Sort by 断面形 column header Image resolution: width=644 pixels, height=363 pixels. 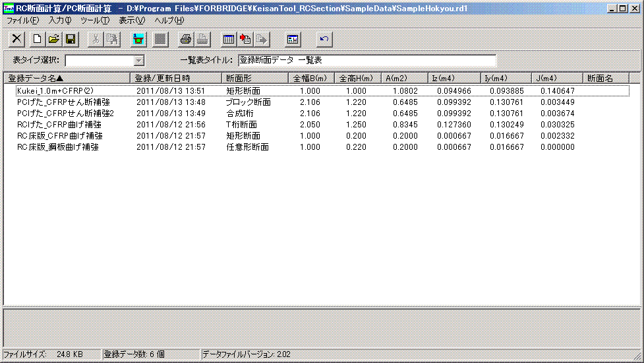click(254, 78)
